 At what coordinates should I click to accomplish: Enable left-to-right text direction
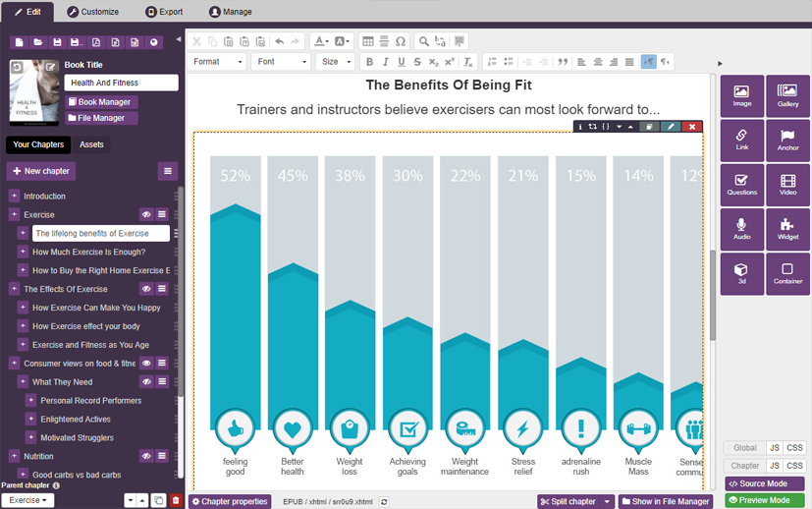tap(648, 62)
